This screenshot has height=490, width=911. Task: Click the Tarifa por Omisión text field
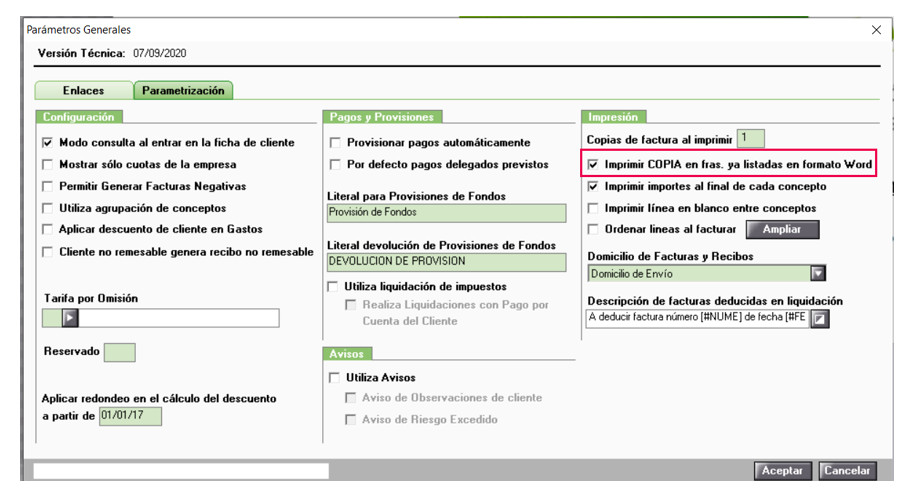[178, 318]
